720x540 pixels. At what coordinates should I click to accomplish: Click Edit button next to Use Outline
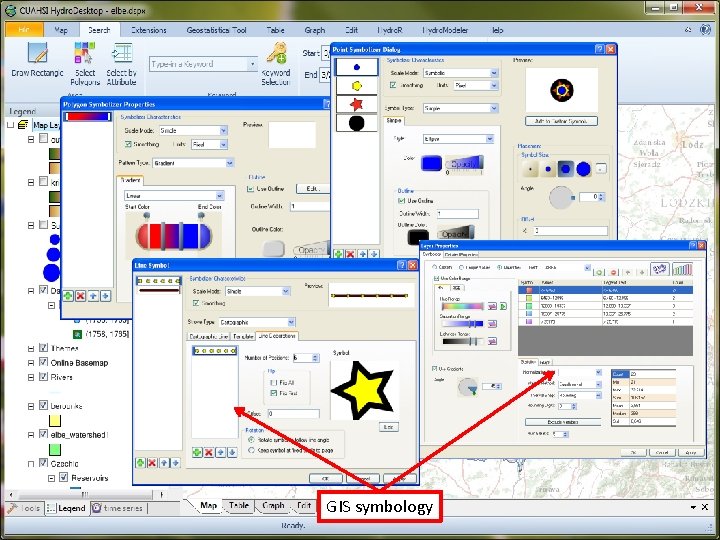point(312,189)
